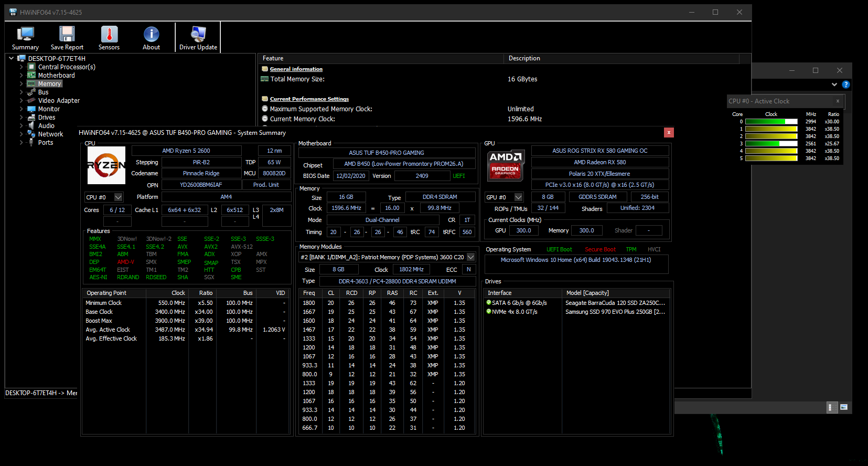Screen dimensions: 868x466
Task: Select Memory in the device tree
Action: (x=50, y=83)
